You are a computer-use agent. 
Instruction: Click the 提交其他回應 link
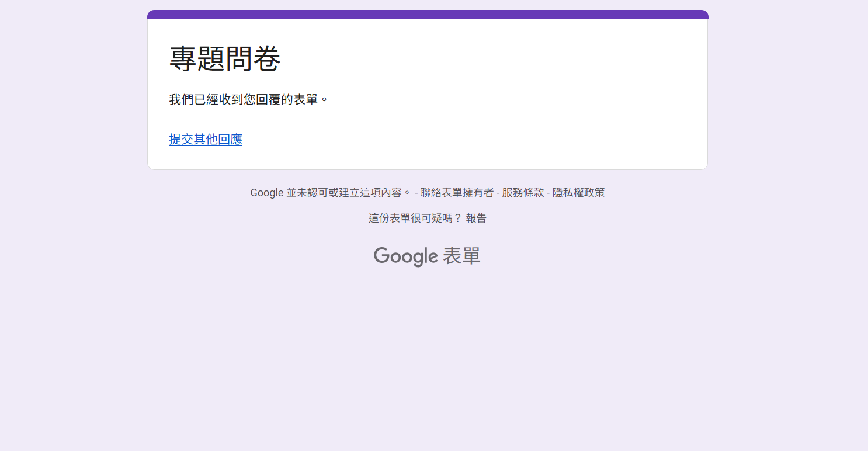(x=206, y=140)
